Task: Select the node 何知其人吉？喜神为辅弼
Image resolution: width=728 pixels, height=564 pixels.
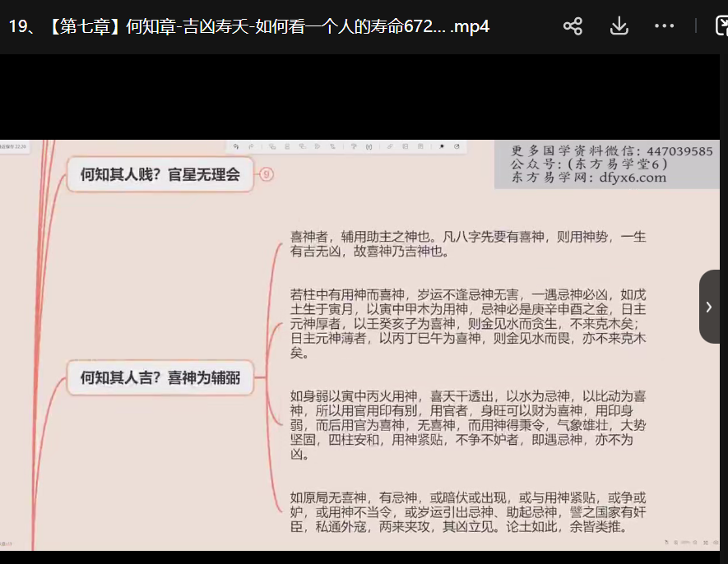Action: pos(160,378)
